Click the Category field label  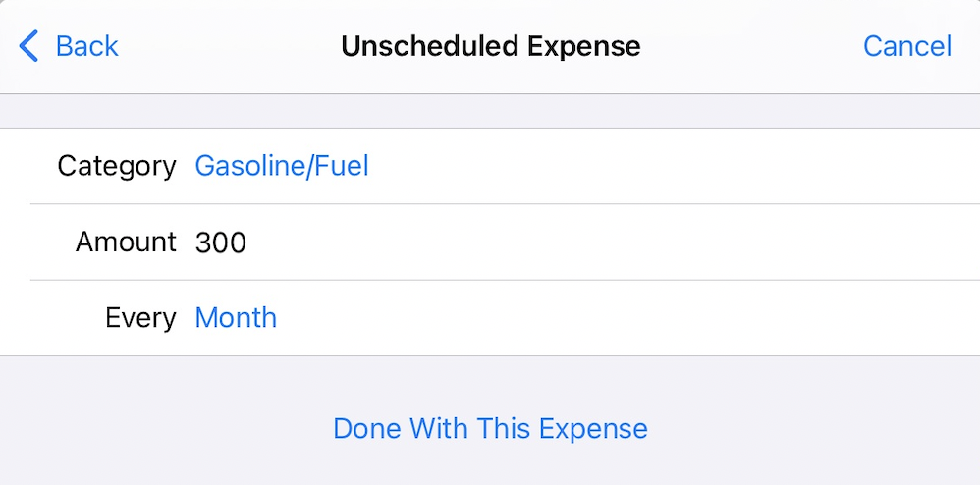point(117,166)
